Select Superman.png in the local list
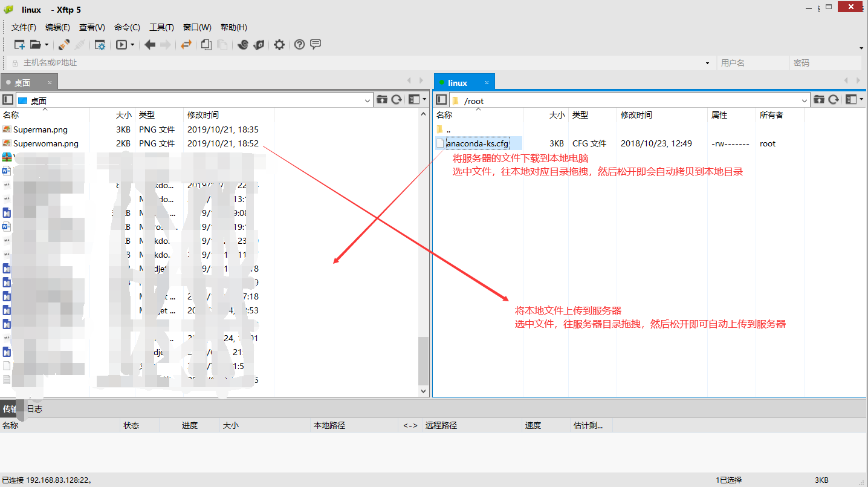This screenshot has width=868, height=487. tap(40, 129)
